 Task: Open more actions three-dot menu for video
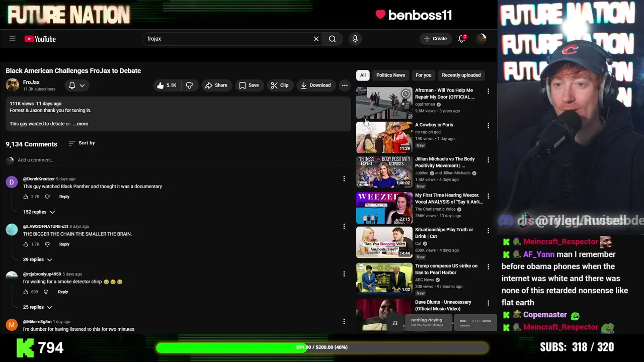tap(345, 85)
